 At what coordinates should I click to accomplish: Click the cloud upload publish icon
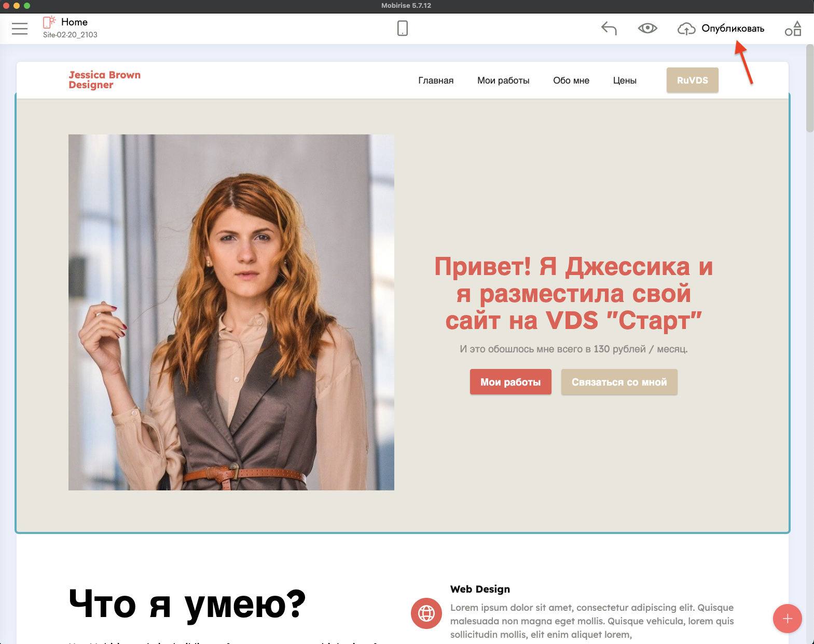coord(686,29)
